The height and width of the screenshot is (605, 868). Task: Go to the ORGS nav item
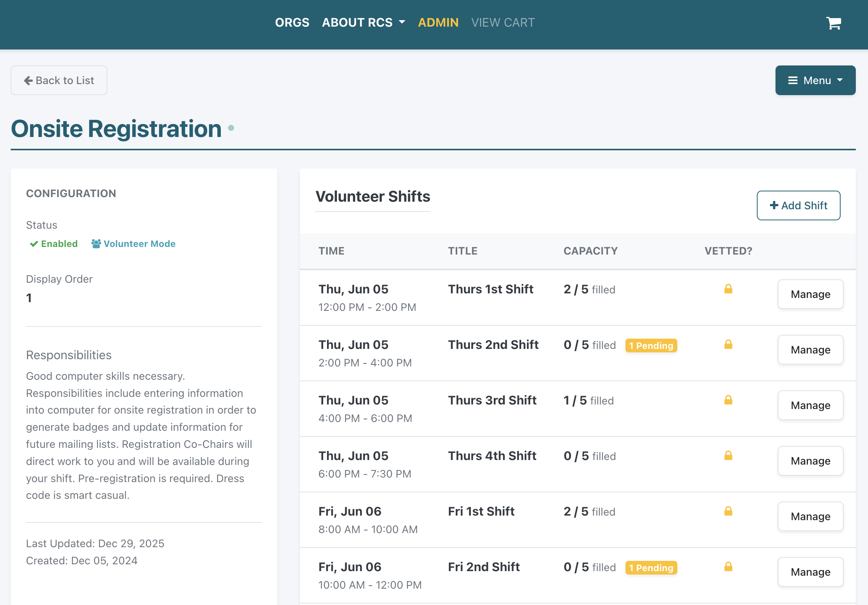292,22
